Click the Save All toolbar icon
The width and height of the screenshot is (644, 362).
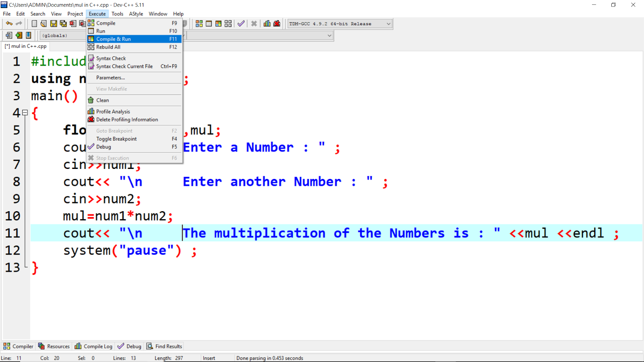pos(63,23)
